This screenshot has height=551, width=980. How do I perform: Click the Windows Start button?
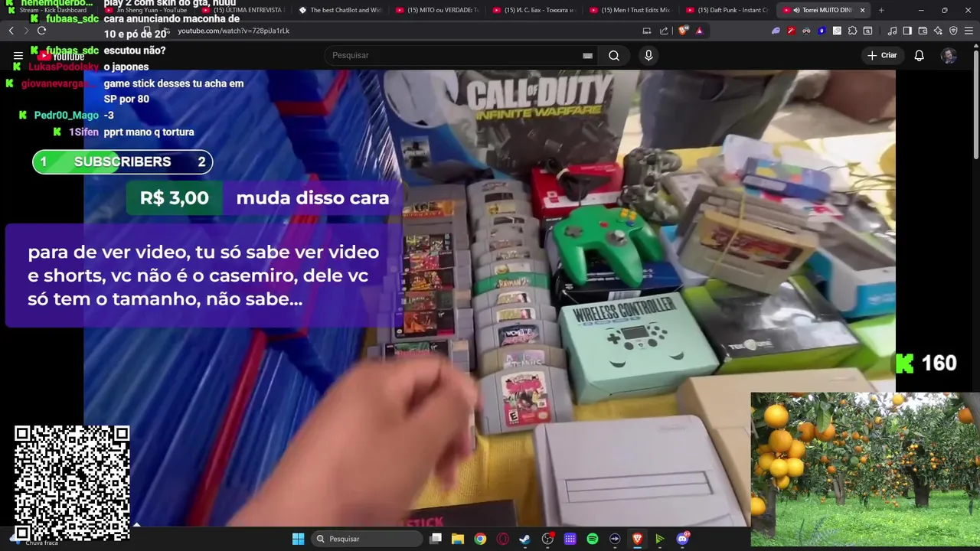coord(298,539)
